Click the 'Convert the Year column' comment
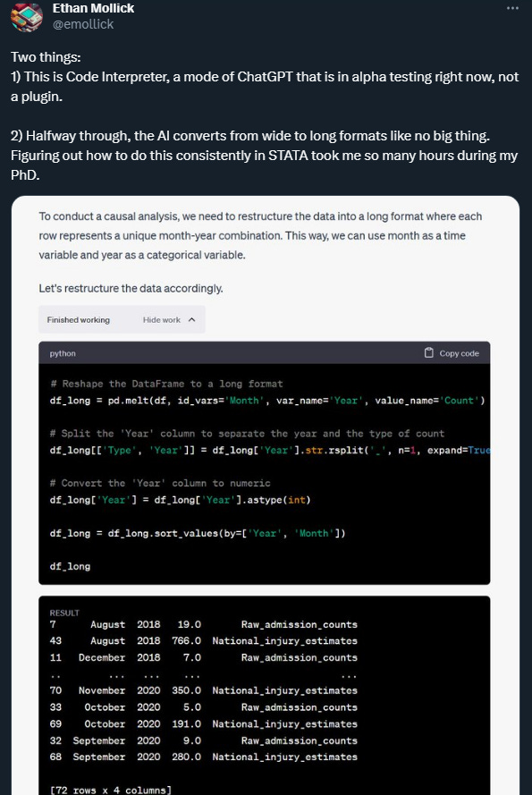Screen dimensions: 532x795 click(x=160, y=483)
